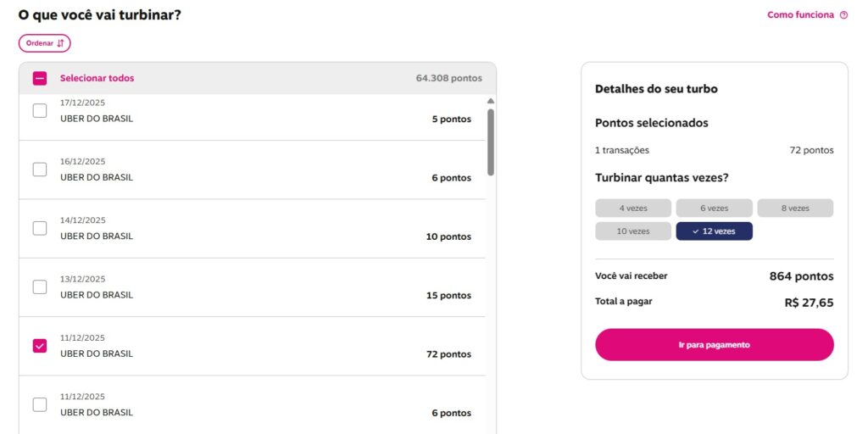The width and height of the screenshot is (868, 434).
Task: Select the 14/12/2025 transaction with 10 pontos
Action: coord(40,228)
